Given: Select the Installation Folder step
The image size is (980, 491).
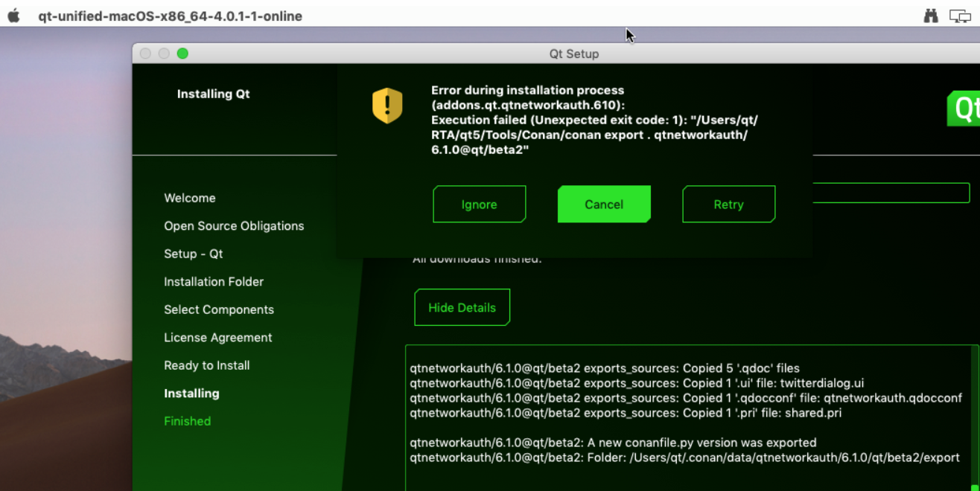Looking at the screenshot, I should 214,282.
